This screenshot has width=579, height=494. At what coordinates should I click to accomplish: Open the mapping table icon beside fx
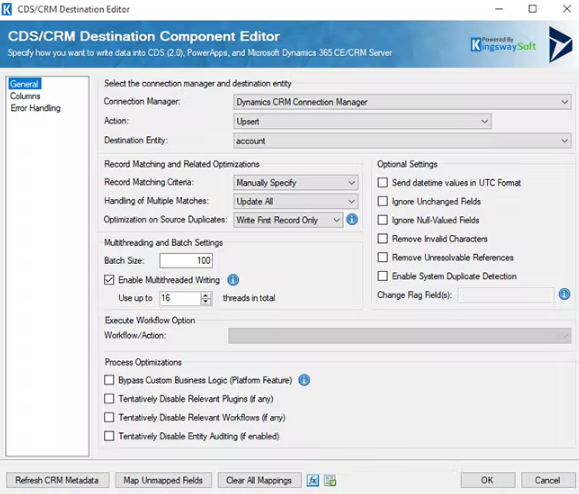330,480
